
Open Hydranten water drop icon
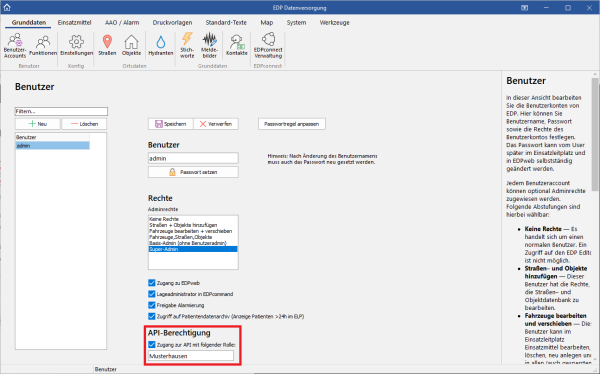(x=161, y=46)
